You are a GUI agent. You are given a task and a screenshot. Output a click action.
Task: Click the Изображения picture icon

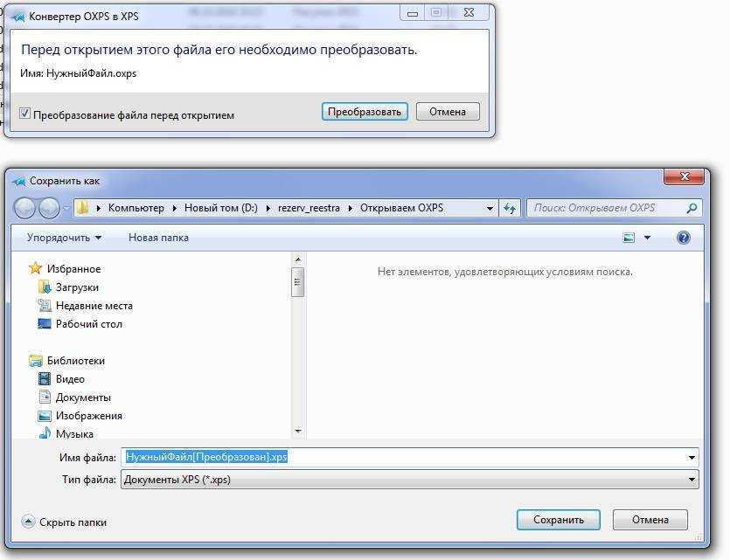tap(45, 416)
